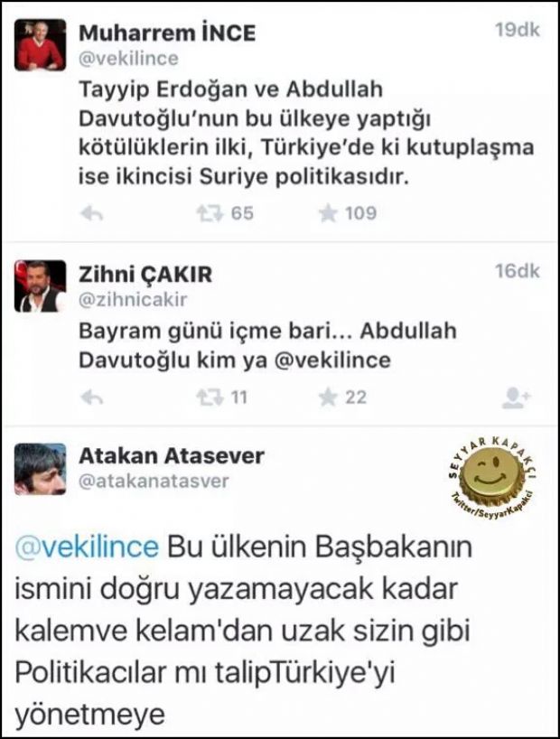Tap the @vekilince mention in Zihni's tweet
The image size is (560, 739).
[332, 360]
